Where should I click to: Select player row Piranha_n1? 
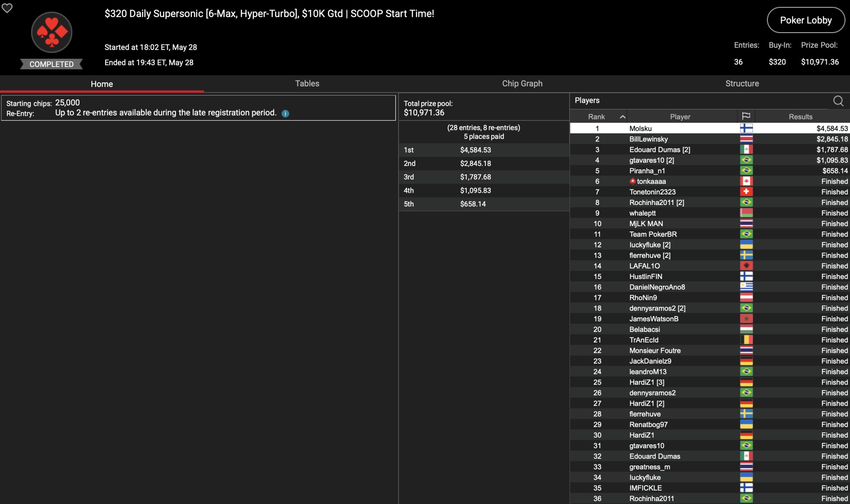click(647, 171)
